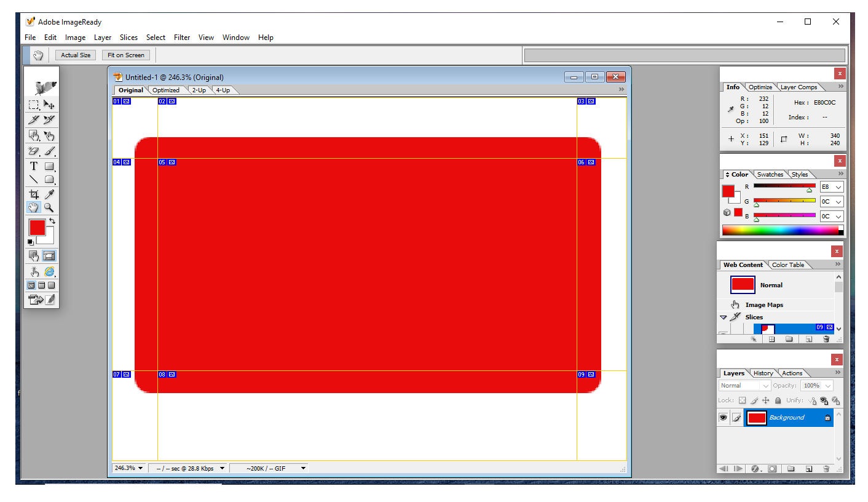Toggle lock transparent pixels in Layers panel
This screenshot has height=502, width=868.
[x=742, y=400]
